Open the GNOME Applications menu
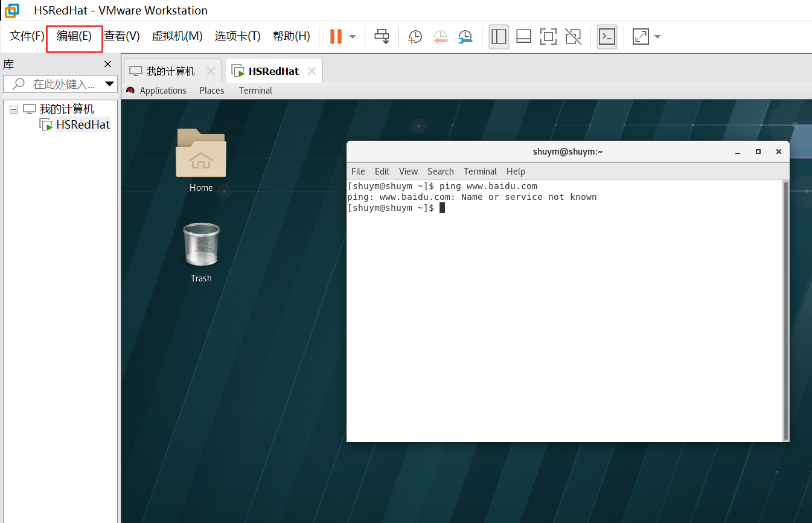812x523 pixels. pos(163,91)
